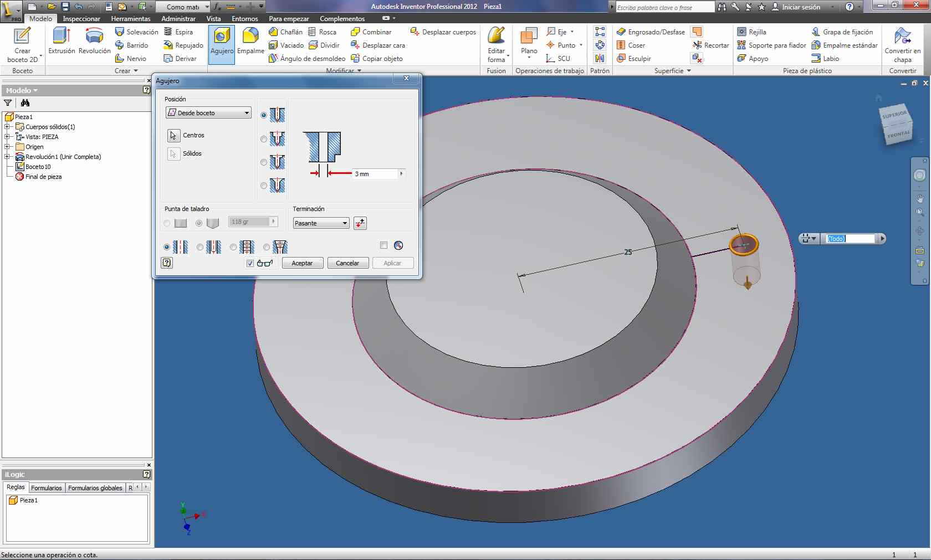Switch to the Administrar tab
The width and height of the screenshot is (931, 560).
point(178,19)
